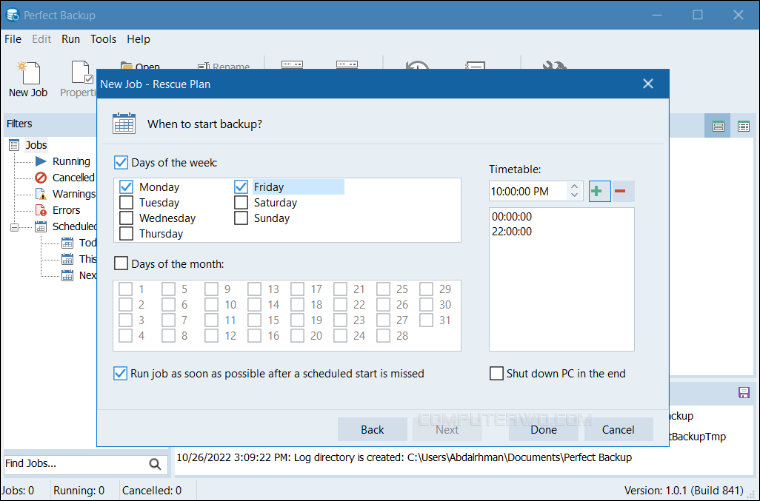760x501 pixels.
Task: Click the Today item under Scheduled
Action: 87,243
